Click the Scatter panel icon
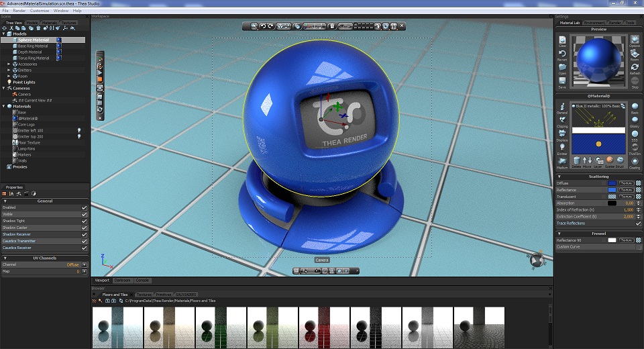 tap(610, 160)
